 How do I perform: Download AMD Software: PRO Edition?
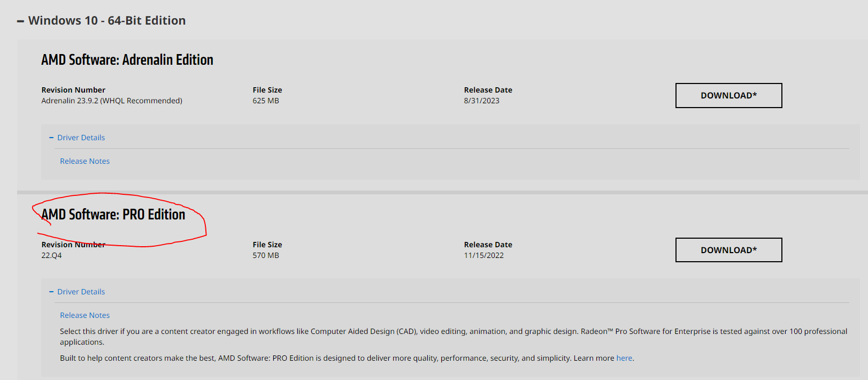click(x=728, y=250)
